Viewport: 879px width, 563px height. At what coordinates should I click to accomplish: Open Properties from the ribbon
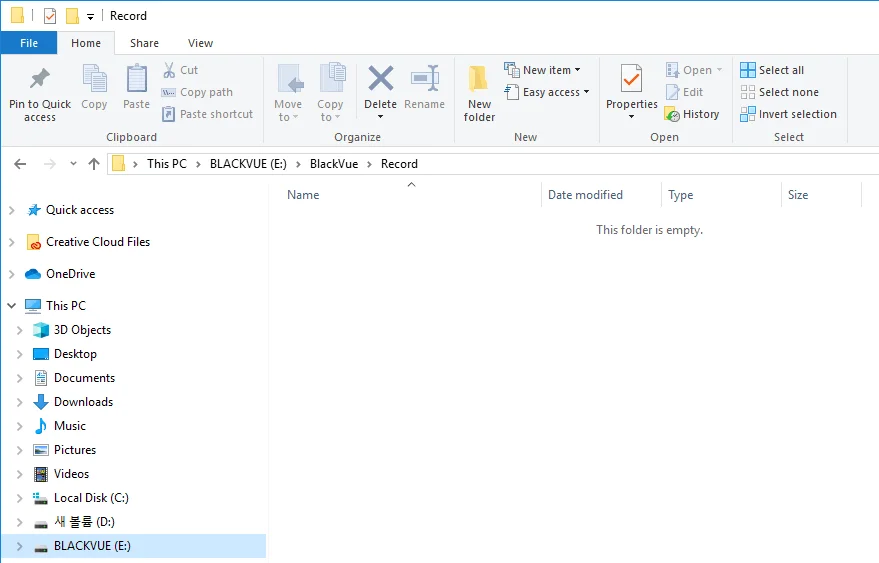[631, 80]
